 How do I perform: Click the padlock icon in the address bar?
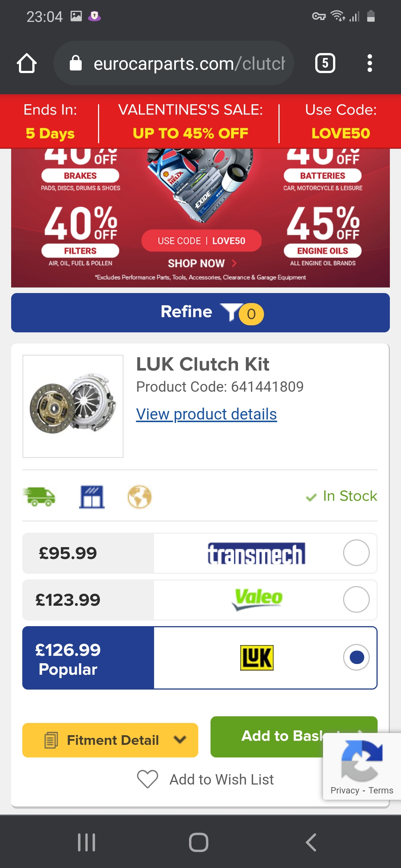click(x=76, y=63)
